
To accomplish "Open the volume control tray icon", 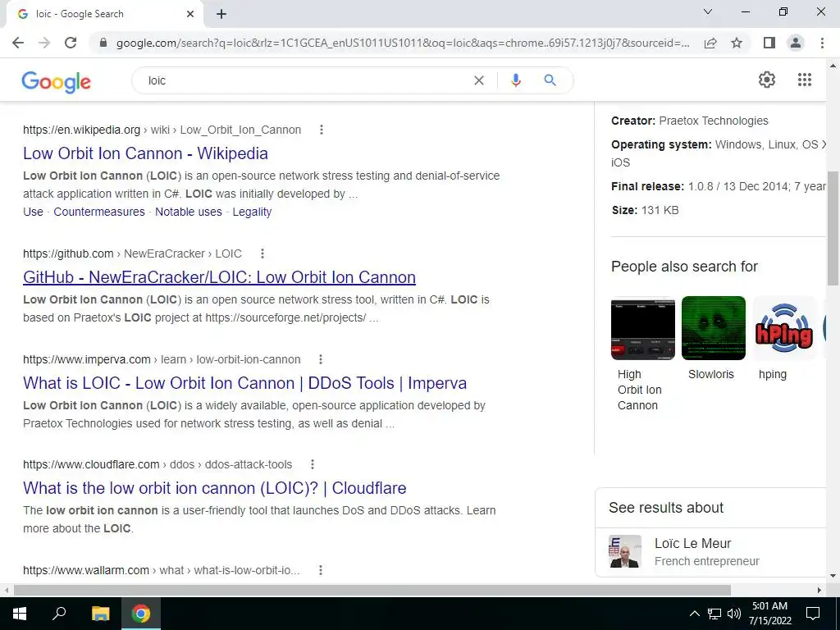I will point(734,614).
